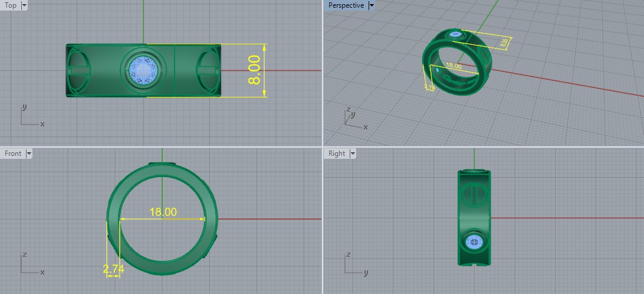Activate the Perspective viewport title label
This screenshot has height=294, width=644.
tap(346, 5)
